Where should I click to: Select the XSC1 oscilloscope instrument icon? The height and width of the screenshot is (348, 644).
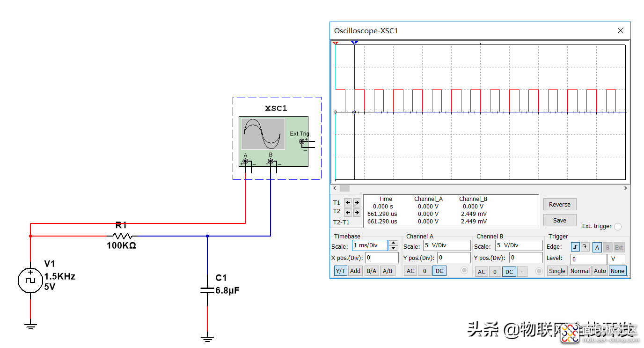[273, 141]
